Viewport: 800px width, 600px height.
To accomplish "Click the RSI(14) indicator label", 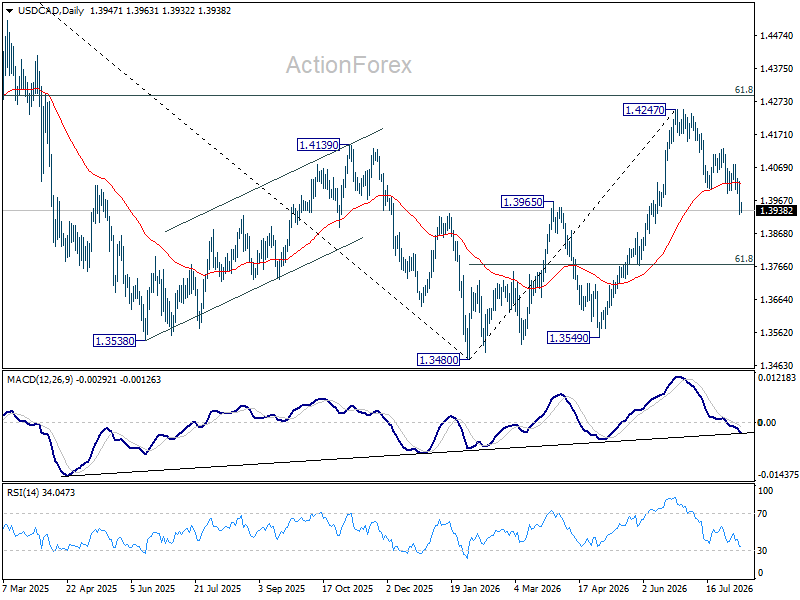I will tap(24, 492).
